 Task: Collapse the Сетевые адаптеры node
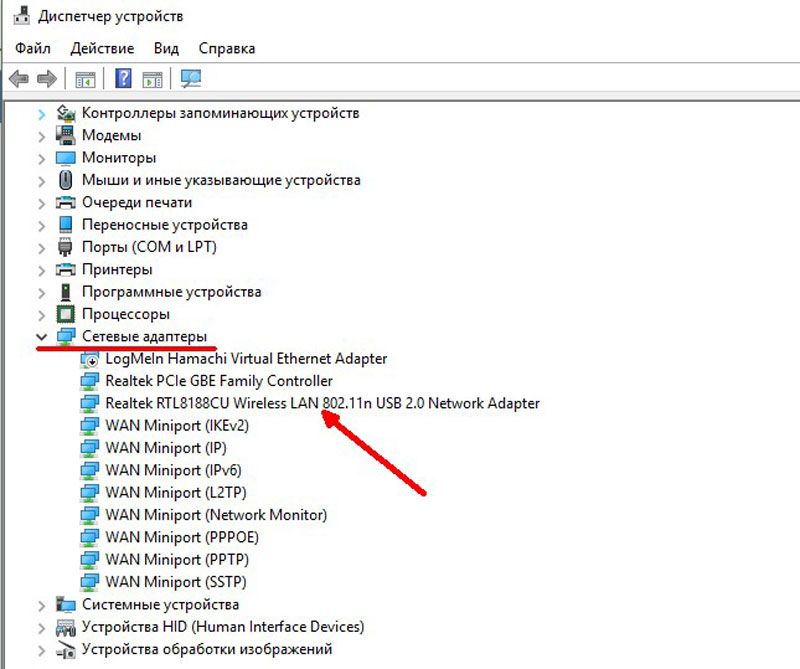(x=41, y=337)
